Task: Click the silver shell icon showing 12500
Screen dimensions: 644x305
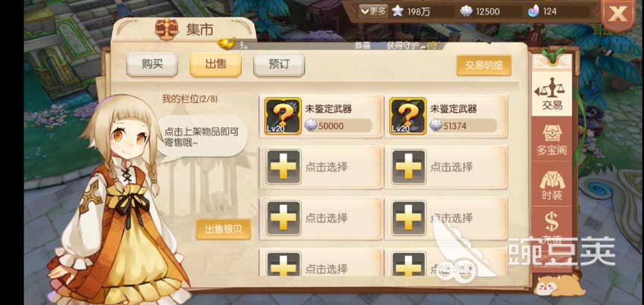Action: point(466,11)
